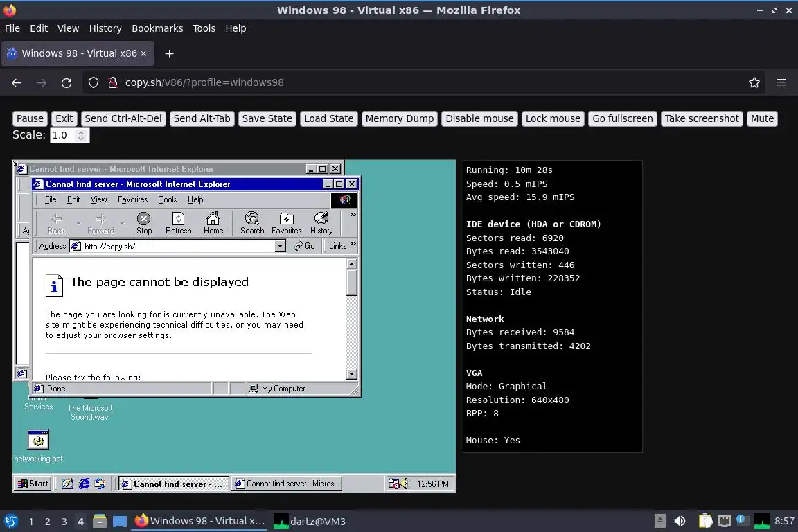Click the tray volume speaker icon
This screenshot has width=798, height=532.
click(x=405, y=484)
